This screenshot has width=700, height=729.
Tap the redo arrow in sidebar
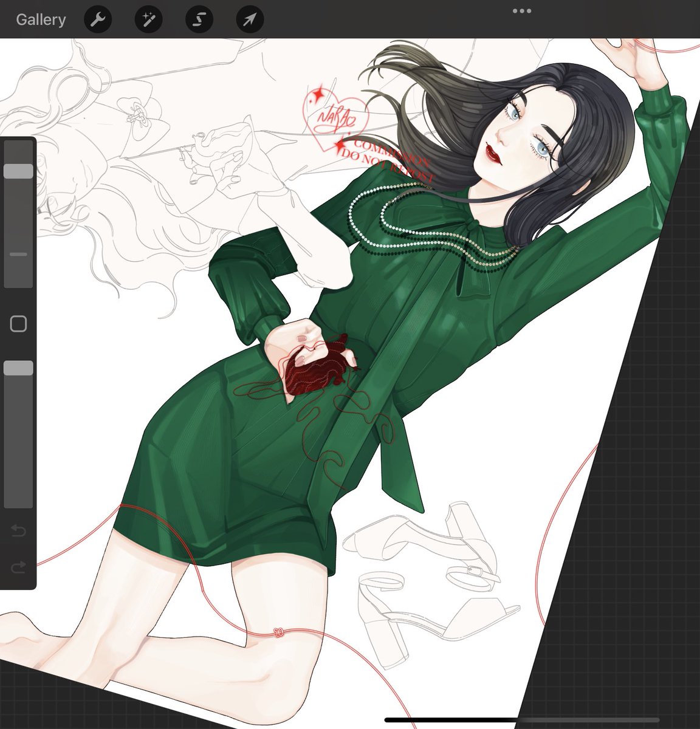tap(18, 567)
